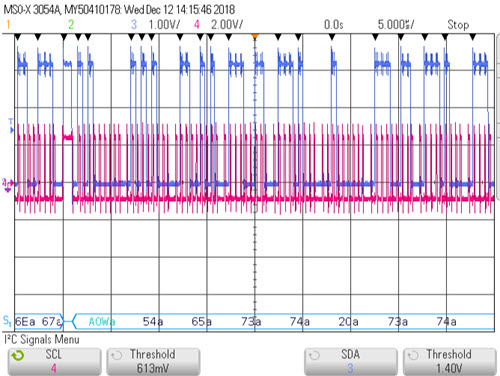Click the Stop run status indicator

pyautogui.click(x=458, y=25)
